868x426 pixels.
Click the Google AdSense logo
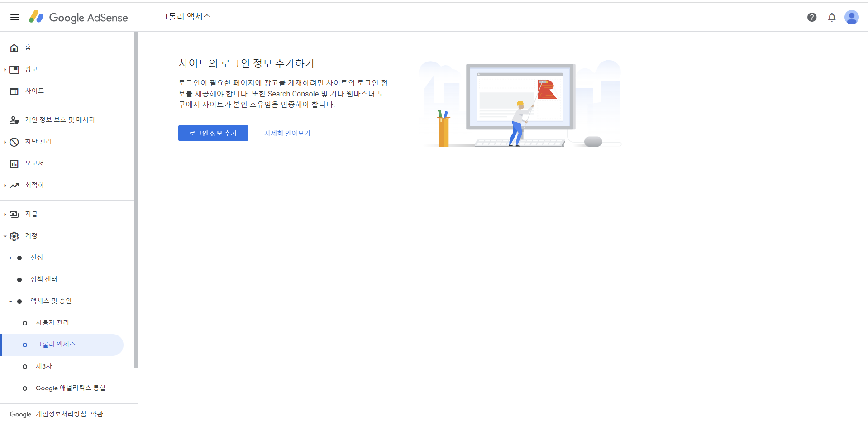point(78,17)
